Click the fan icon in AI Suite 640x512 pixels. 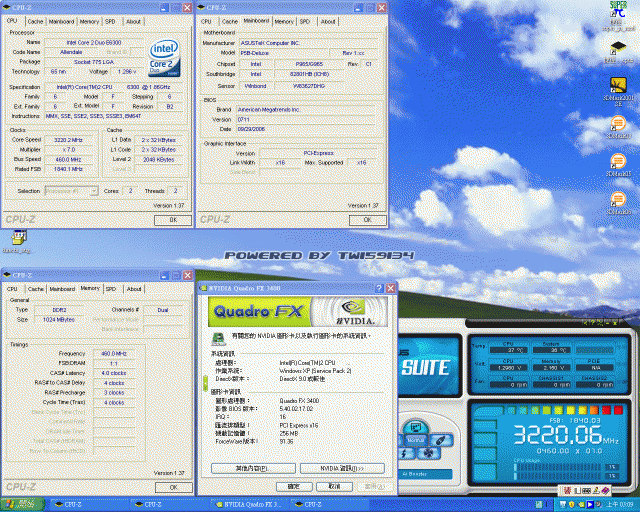point(428,453)
